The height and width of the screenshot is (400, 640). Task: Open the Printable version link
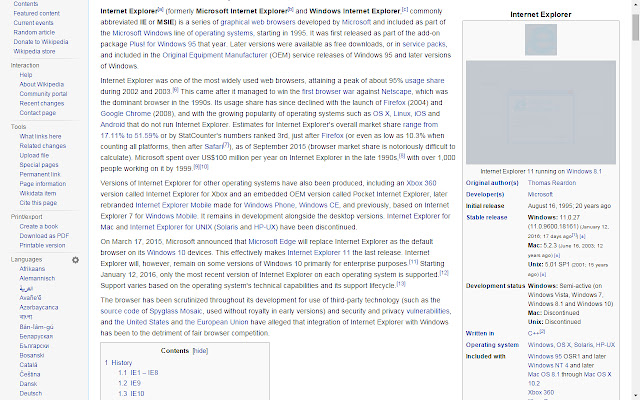coord(42,245)
